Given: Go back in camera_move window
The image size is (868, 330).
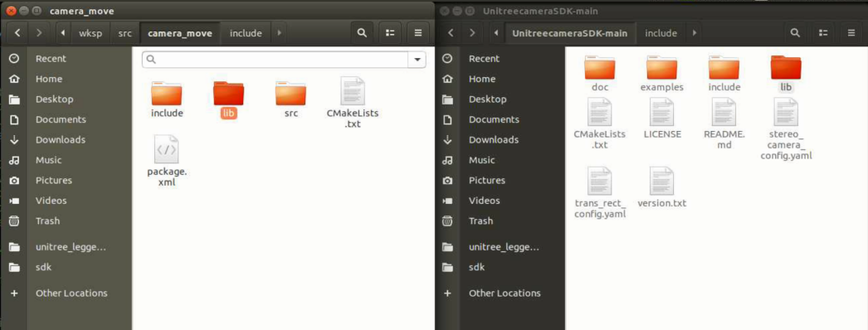Looking at the screenshot, I should (x=17, y=33).
